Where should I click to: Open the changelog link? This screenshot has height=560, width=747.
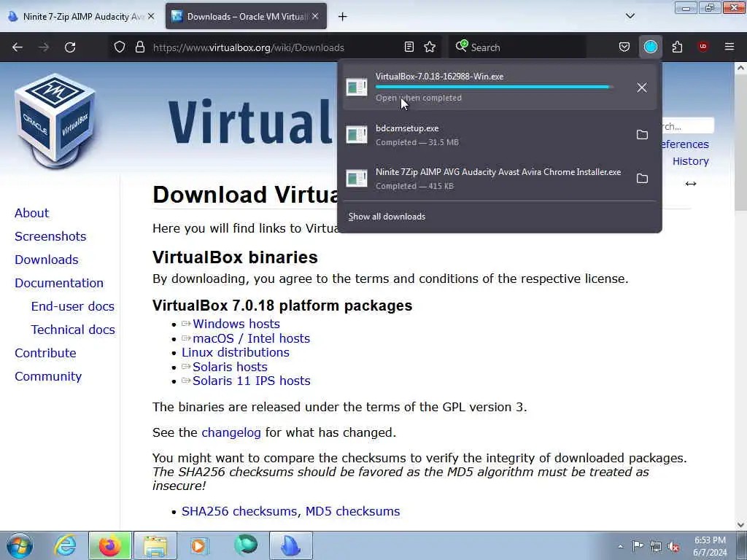(231, 432)
